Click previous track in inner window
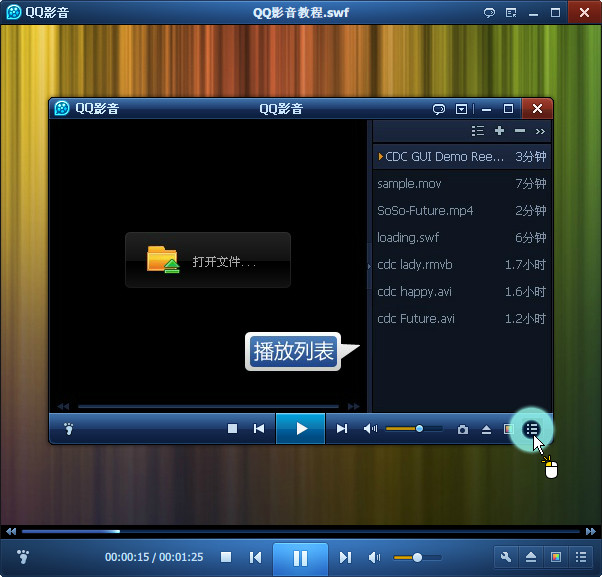602x577 pixels. pos(259,428)
